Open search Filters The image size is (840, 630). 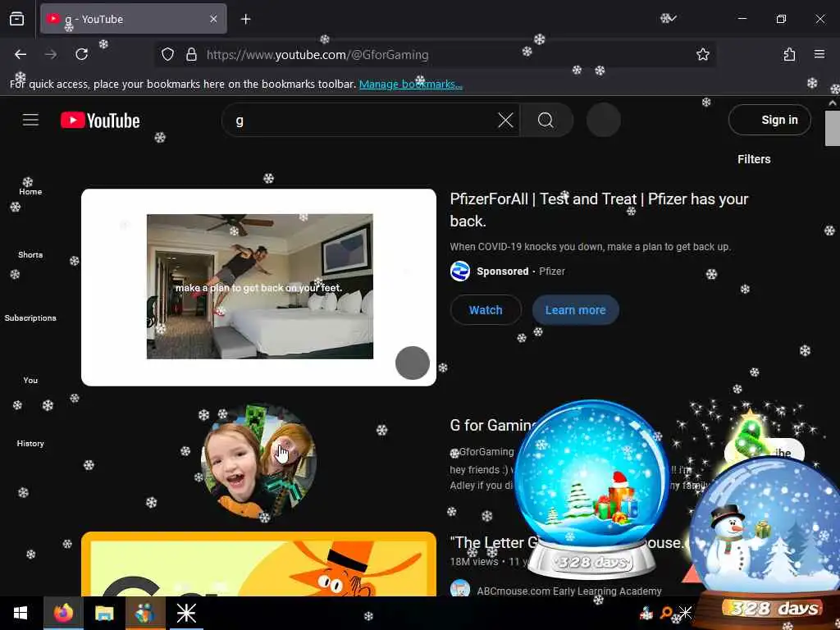tap(754, 159)
